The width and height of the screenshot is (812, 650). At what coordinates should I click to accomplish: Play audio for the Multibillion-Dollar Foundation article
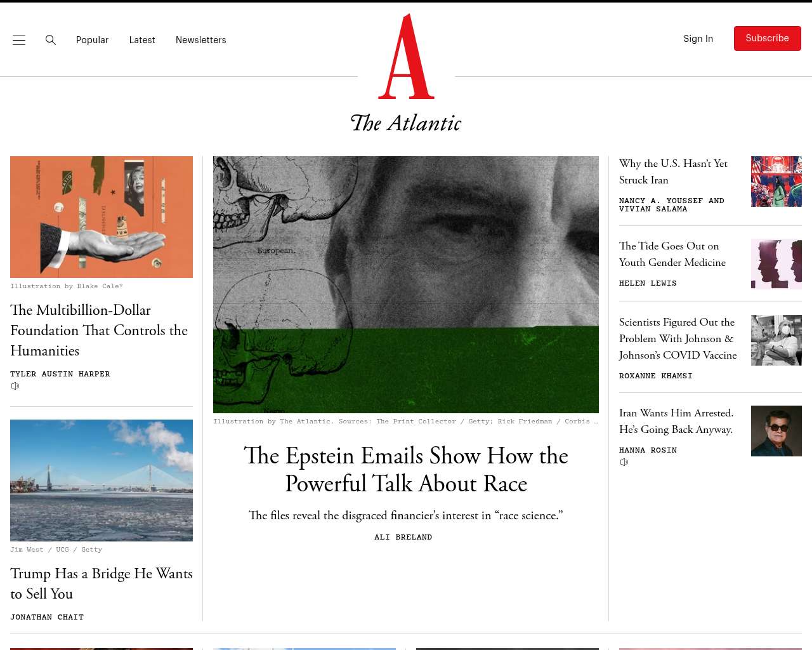tap(15, 386)
